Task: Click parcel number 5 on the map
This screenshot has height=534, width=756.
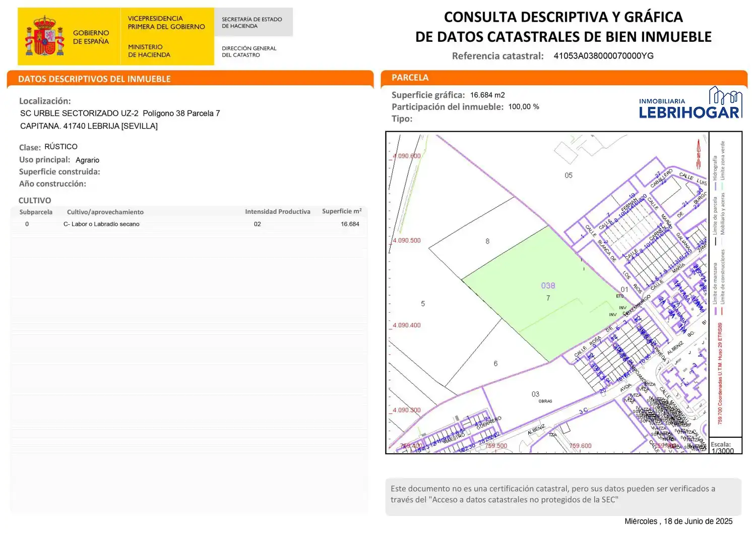Action: coord(423,304)
